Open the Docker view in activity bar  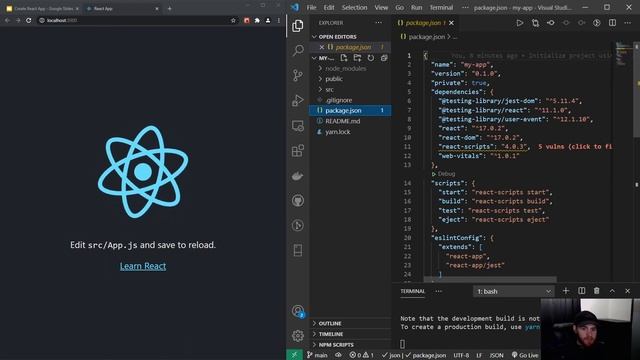pyautogui.click(x=298, y=176)
